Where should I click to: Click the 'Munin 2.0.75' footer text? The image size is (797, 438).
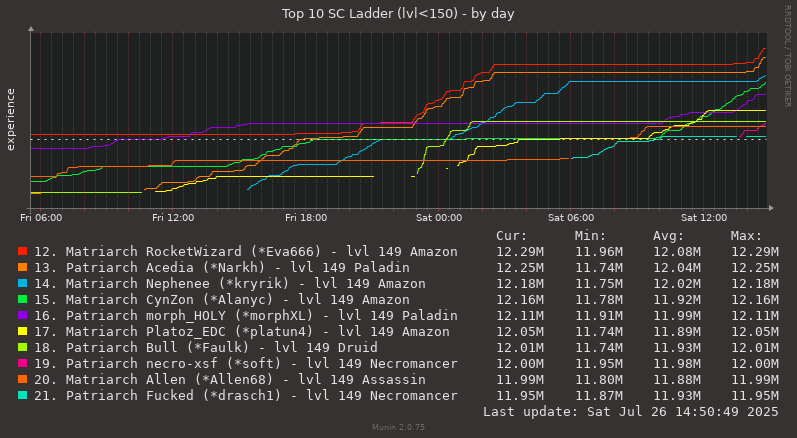click(x=398, y=427)
